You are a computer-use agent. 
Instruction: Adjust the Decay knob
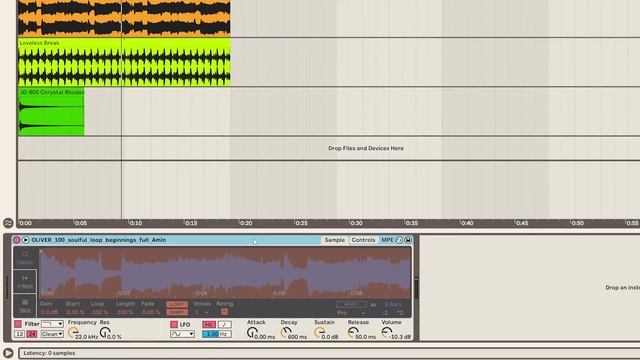286,333
